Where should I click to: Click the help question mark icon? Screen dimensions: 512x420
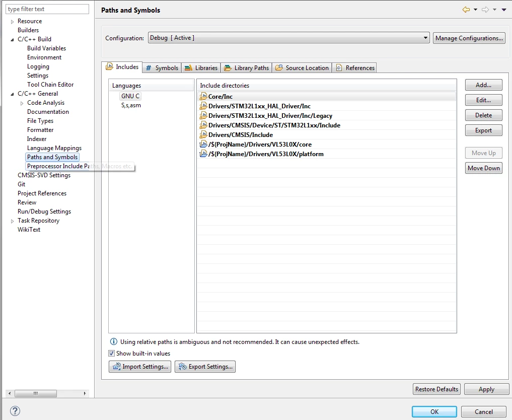point(15,411)
